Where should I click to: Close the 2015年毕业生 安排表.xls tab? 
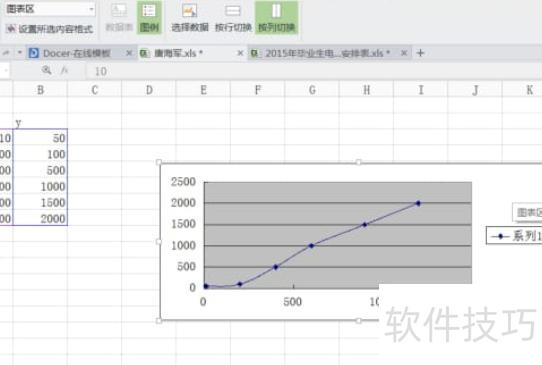404,53
